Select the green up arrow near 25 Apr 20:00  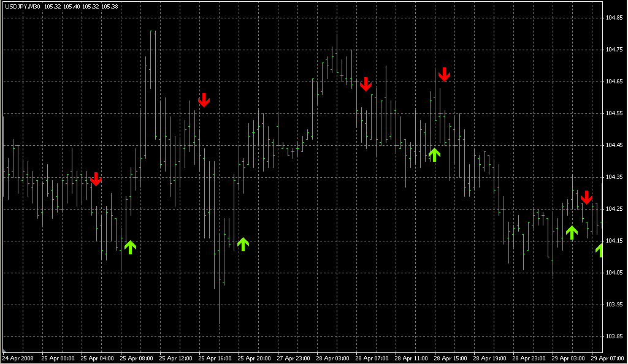click(x=243, y=244)
